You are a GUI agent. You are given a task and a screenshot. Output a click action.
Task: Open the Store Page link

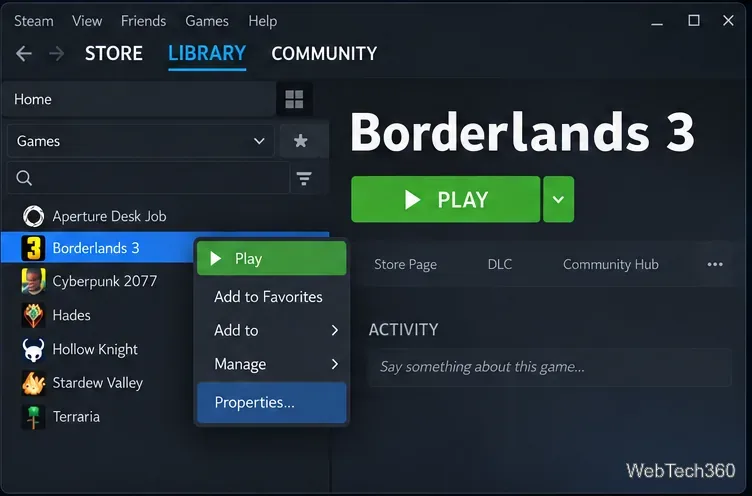[x=405, y=264]
